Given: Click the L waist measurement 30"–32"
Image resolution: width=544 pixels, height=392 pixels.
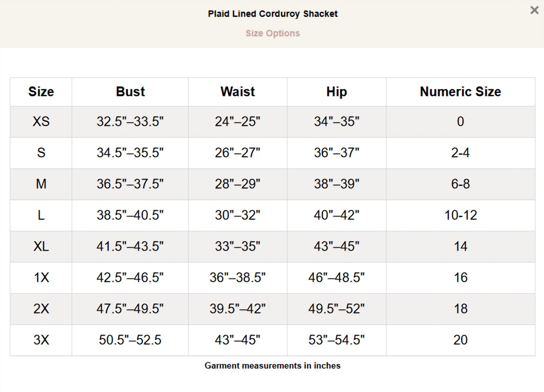Looking at the screenshot, I should click(238, 215).
